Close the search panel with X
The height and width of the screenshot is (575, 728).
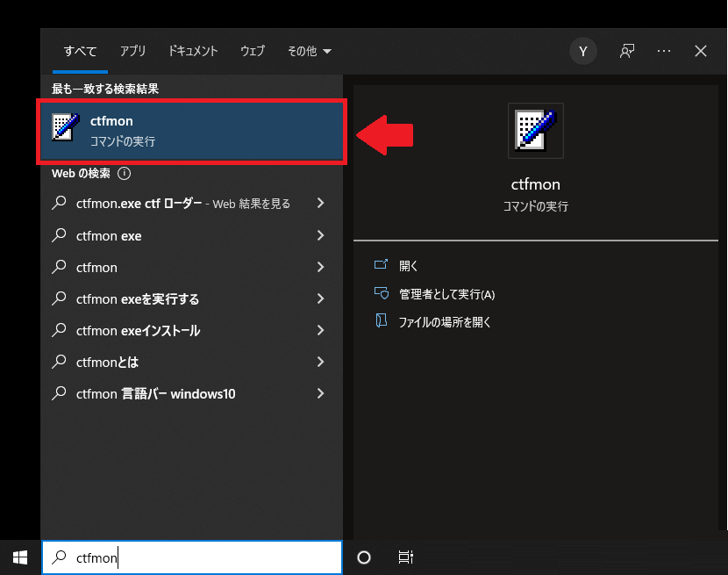701,51
